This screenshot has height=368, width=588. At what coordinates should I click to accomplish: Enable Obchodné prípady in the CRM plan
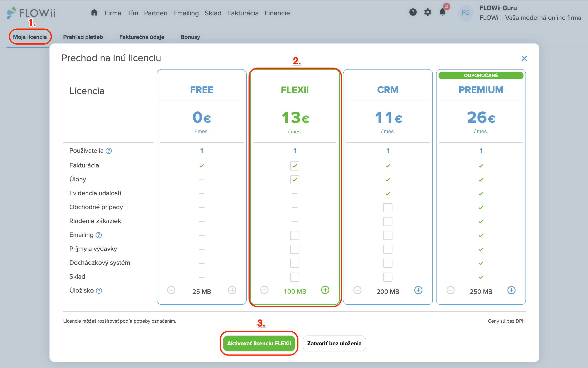[388, 208]
